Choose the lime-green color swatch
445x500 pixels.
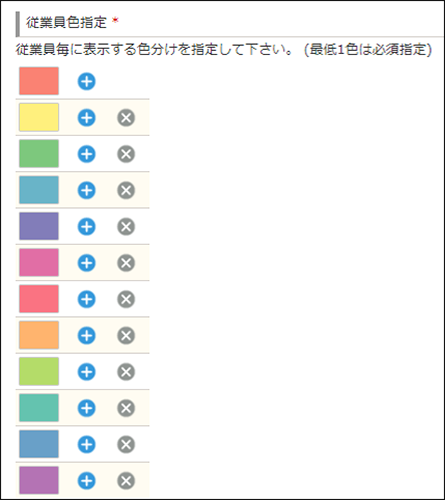coord(39,372)
